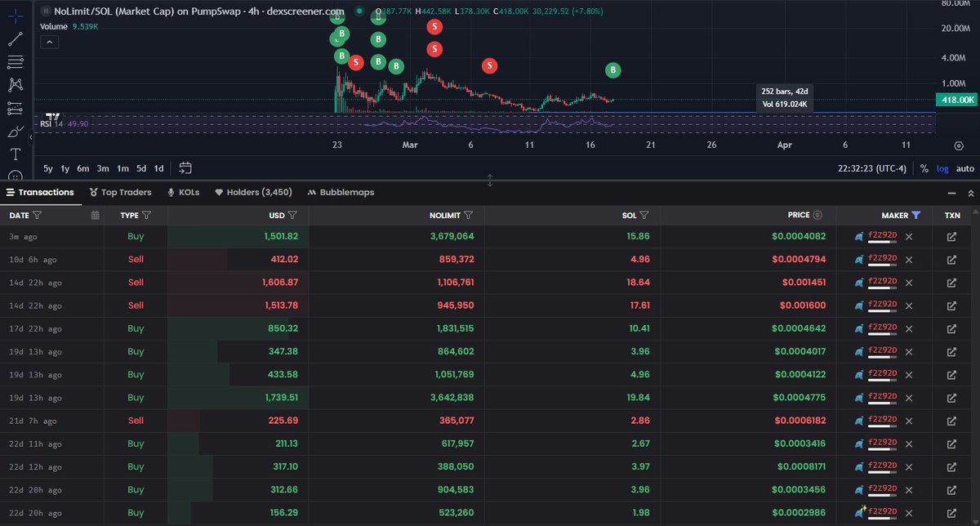Switch to KOLs tab
This screenshot has width=980, height=526.
tap(183, 193)
